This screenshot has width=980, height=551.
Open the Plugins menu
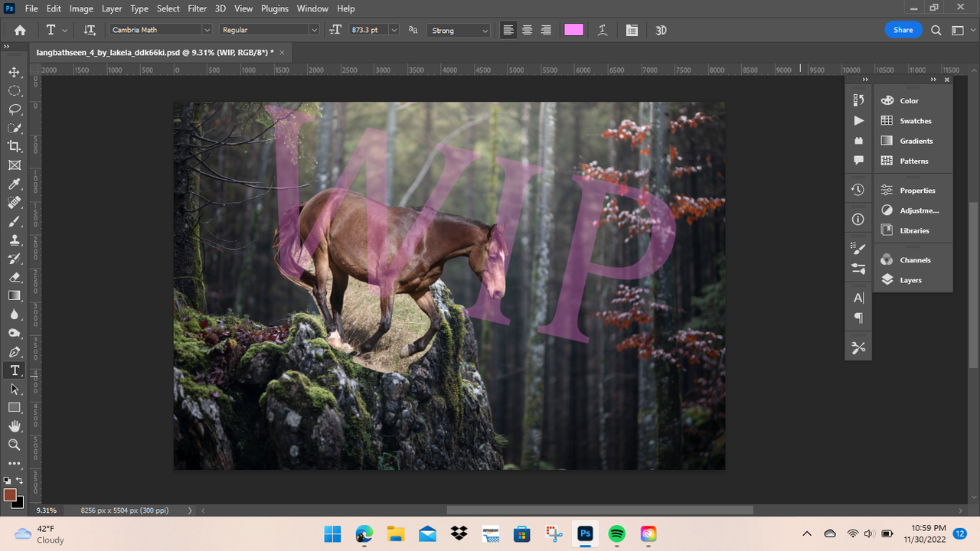click(x=274, y=8)
